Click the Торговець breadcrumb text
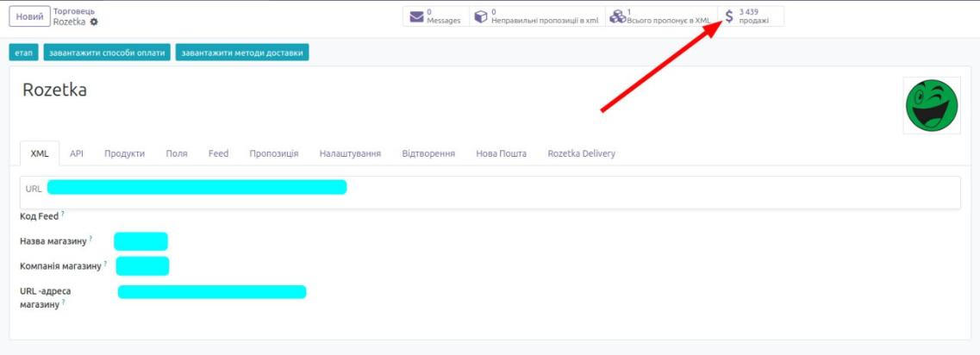The height and width of the screenshot is (355, 980). pyautogui.click(x=74, y=11)
